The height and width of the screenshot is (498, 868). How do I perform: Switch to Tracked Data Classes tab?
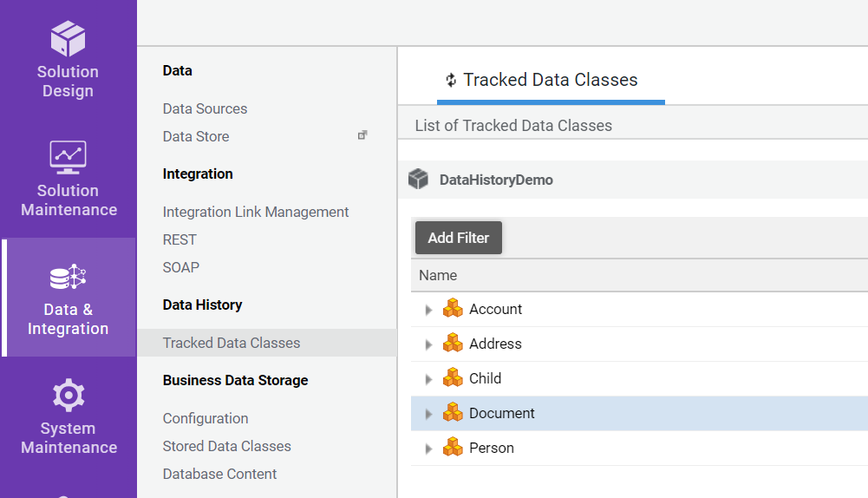(x=550, y=80)
